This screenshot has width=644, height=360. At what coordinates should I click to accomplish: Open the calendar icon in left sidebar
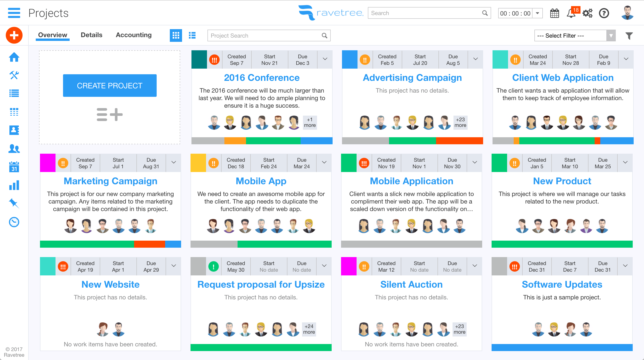(x=14, y=167)
